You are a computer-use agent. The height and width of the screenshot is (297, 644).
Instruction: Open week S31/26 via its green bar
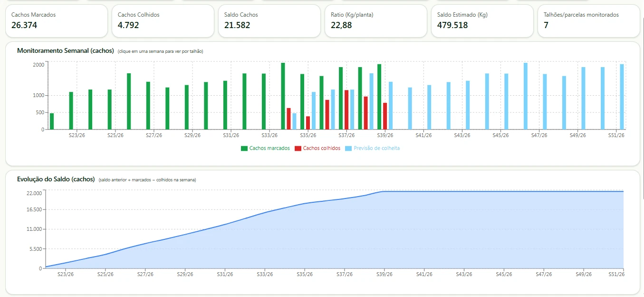click(225, 105)
